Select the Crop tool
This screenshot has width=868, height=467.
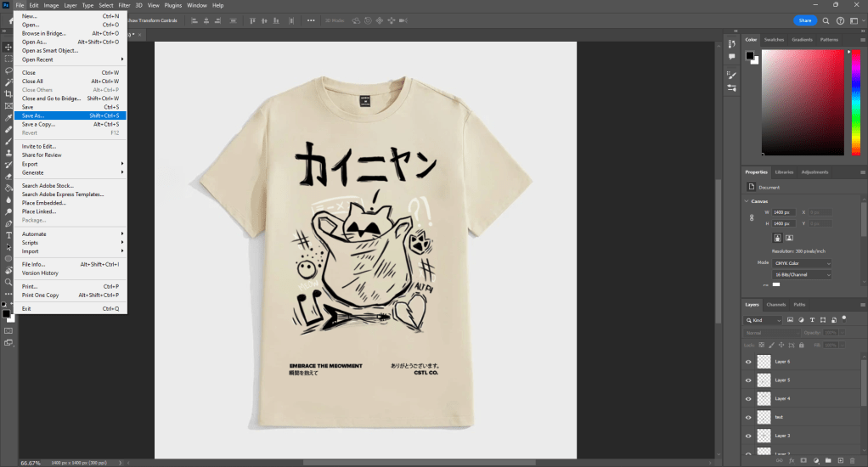click(8, 93)
